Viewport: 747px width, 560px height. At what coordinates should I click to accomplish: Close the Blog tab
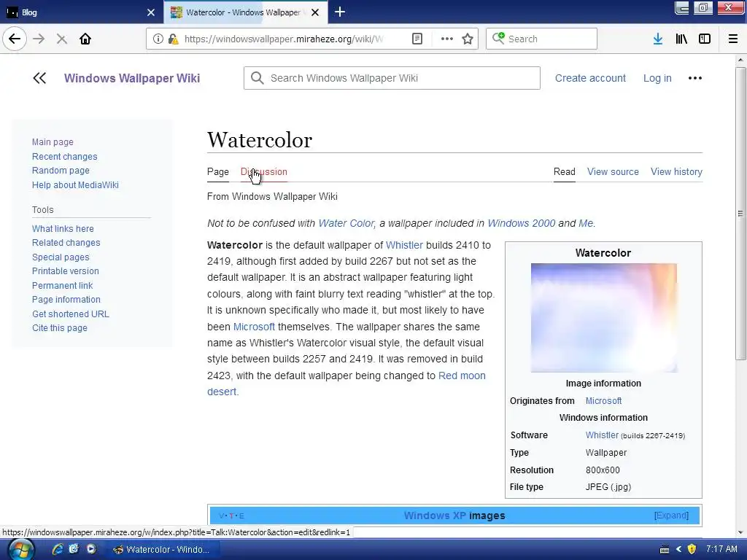pos(151,12)
